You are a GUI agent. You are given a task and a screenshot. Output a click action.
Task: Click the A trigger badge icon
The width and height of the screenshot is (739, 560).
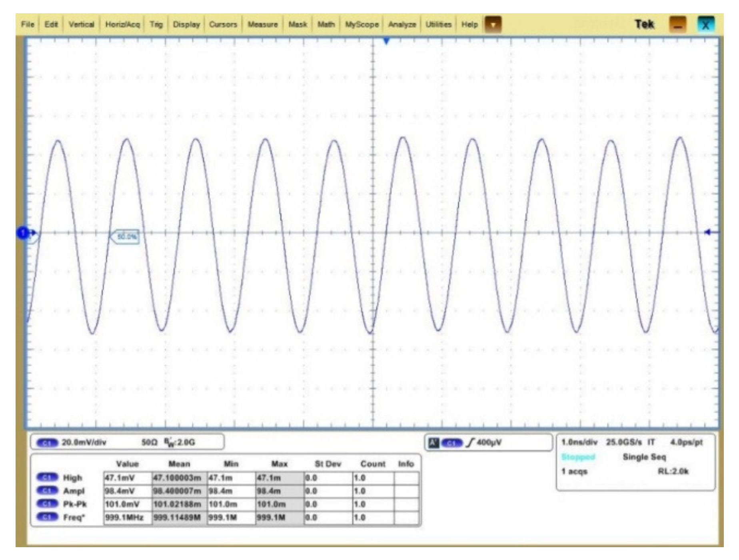(433, 443)
